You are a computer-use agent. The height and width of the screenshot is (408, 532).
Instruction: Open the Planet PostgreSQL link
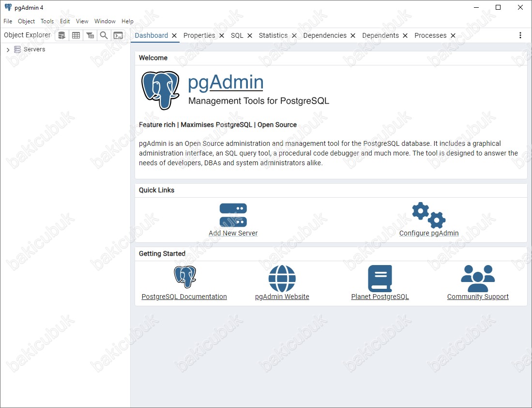tap(380, 297)
